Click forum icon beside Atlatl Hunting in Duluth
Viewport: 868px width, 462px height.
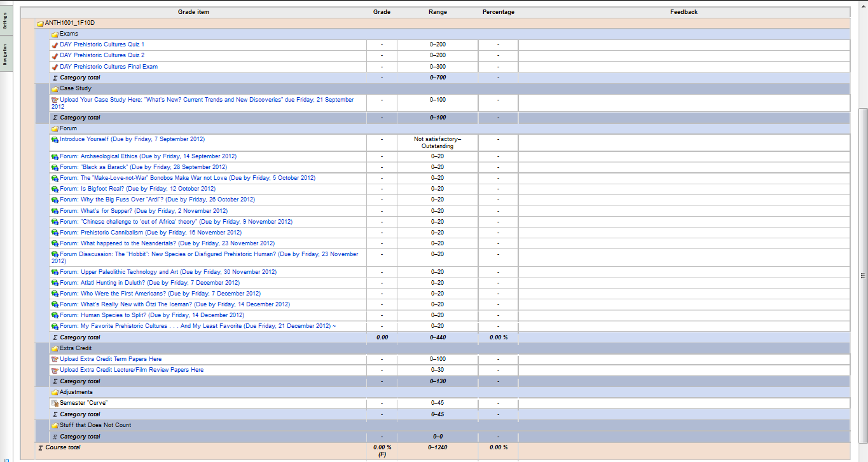55,283
